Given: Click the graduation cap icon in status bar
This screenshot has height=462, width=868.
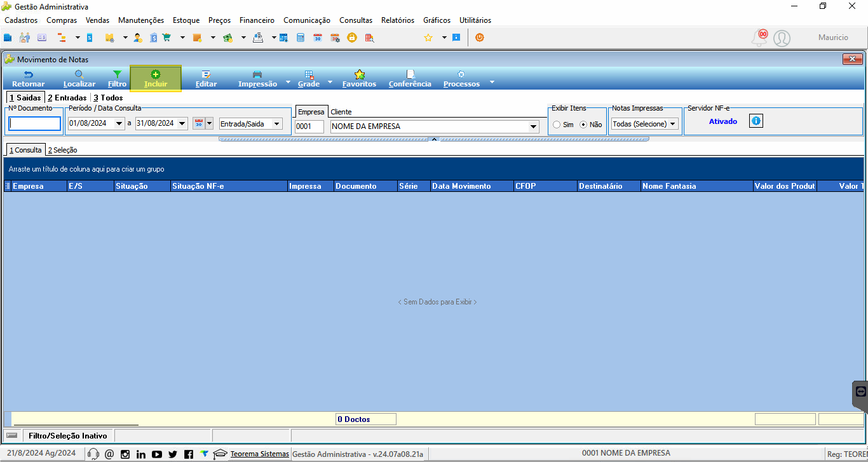Looking at the screenshot, I should (x=220, y=454).
